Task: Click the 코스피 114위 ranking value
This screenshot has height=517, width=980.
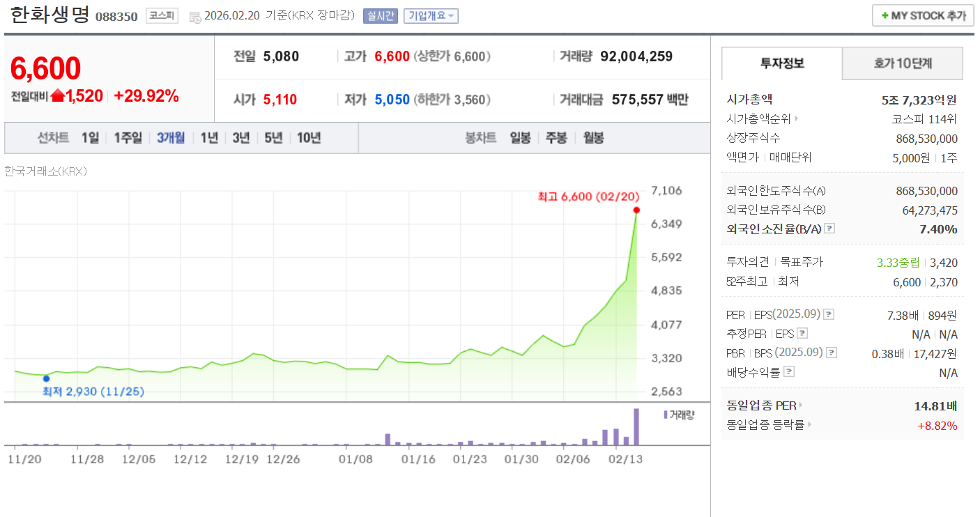Action: point(924,119)
